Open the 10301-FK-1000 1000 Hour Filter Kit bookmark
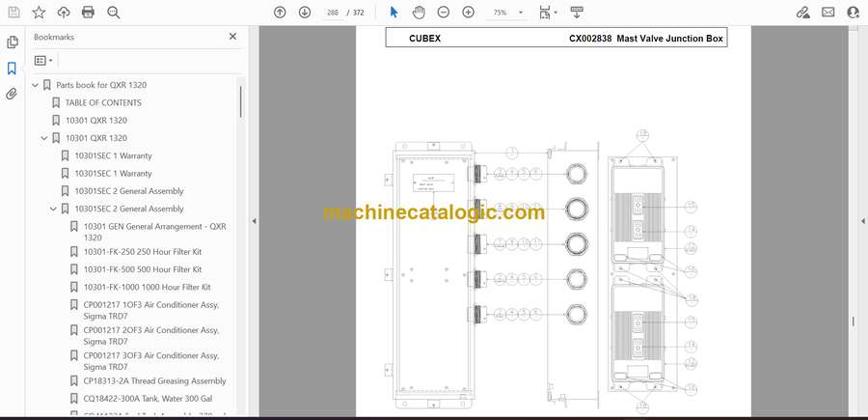868x420 pixels. tap(148, 287)
